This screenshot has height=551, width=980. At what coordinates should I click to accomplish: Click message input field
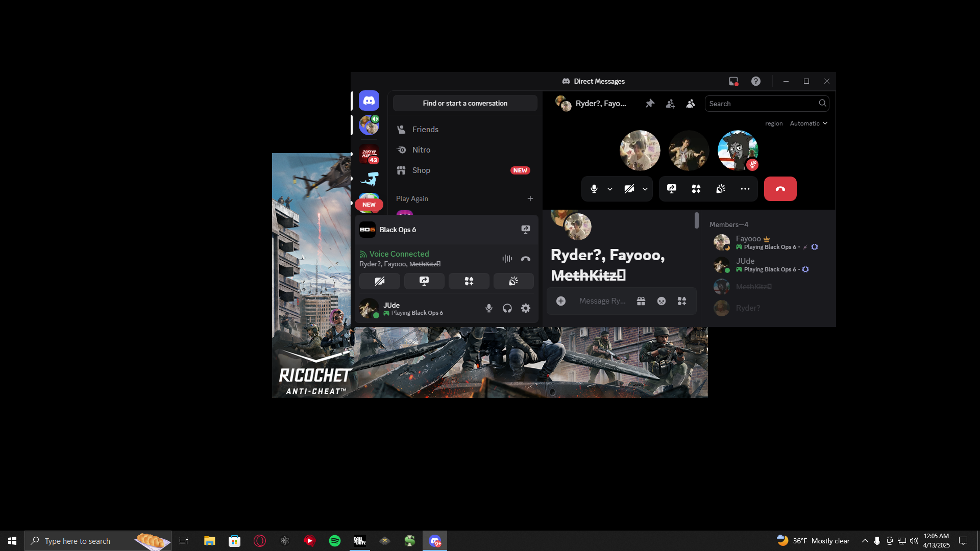[603, 301]
